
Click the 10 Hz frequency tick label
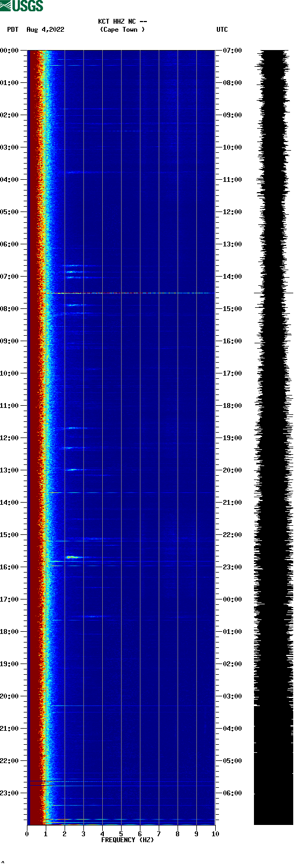point(215,834)
